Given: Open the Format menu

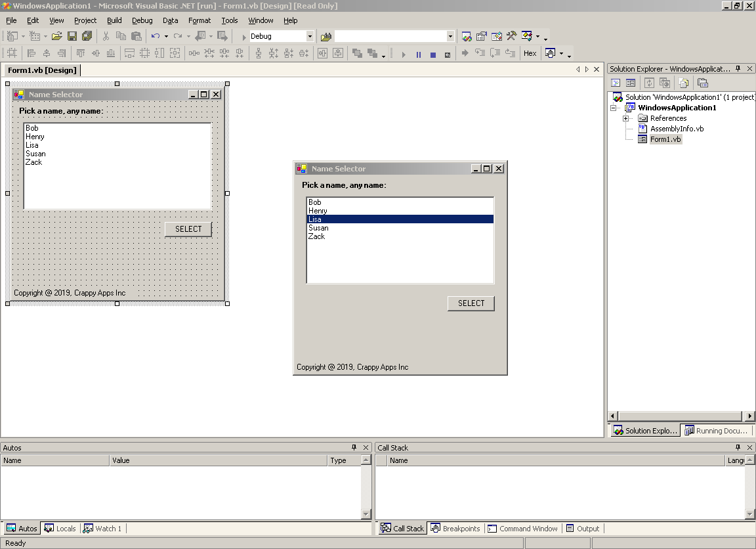Looking at the screenshot, I should (199, 20).
